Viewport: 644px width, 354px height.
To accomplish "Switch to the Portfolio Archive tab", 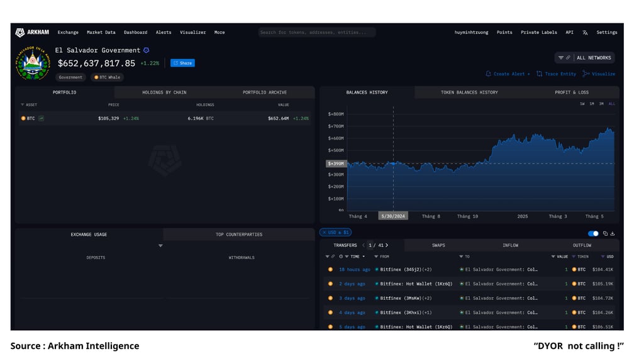I will pos(265,92).
